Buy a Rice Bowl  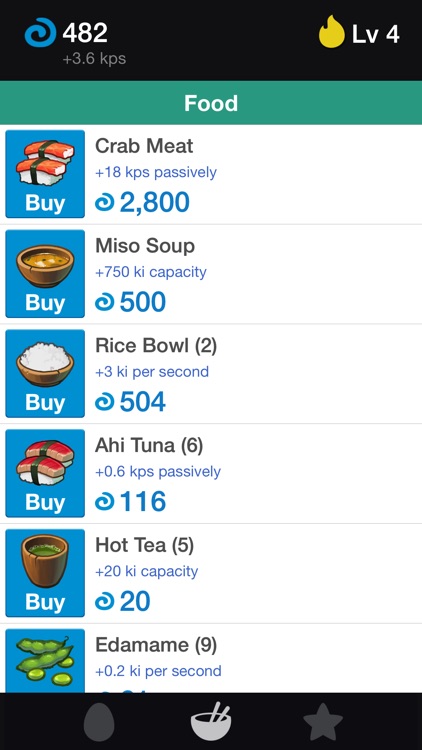point(45,374)
